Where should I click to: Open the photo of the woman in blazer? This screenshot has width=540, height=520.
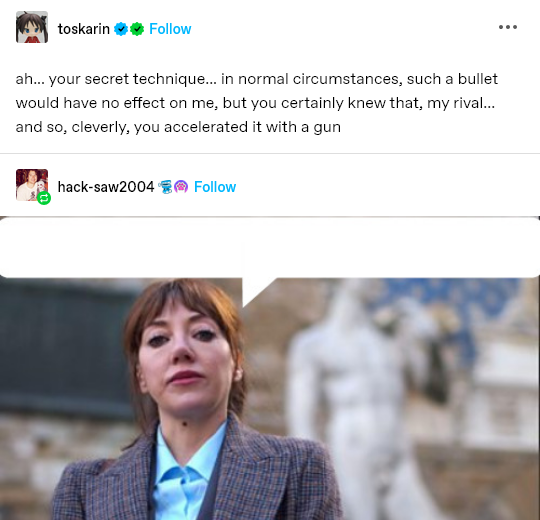pos(270,368)
